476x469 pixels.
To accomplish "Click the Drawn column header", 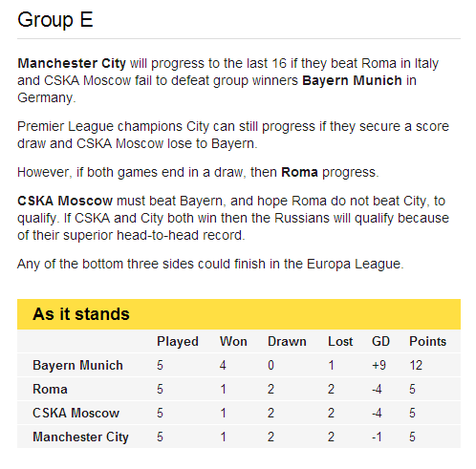I will click(x=287, y=341).
